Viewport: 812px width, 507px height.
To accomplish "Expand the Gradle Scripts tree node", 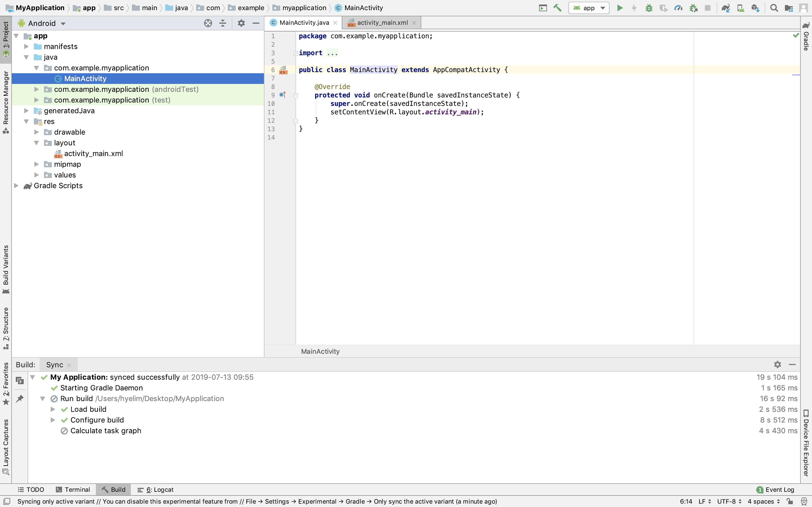I will coord(16,185).
